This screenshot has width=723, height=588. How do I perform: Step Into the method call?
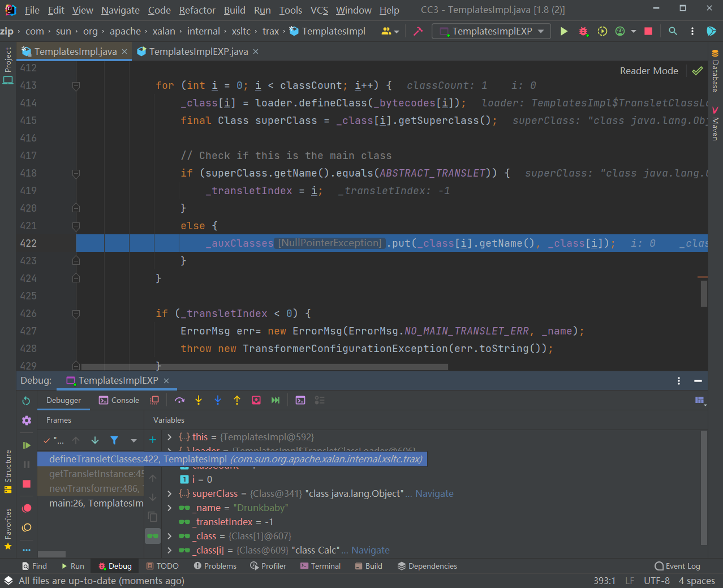pos(199,400)
